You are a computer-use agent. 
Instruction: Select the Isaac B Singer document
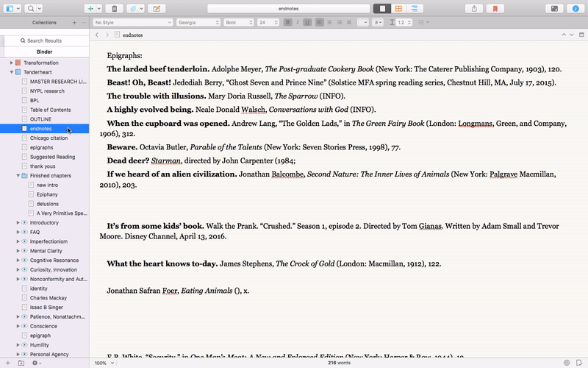click(x=45, y=307)
